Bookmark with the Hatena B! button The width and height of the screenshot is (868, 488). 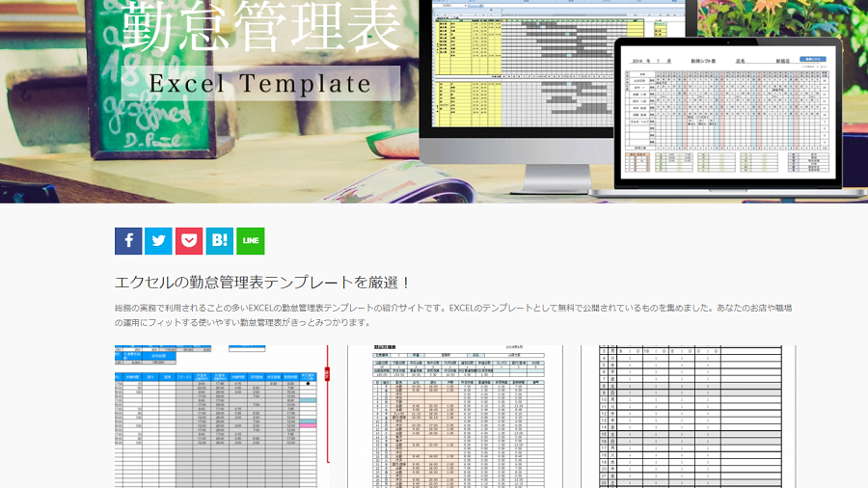220,241
